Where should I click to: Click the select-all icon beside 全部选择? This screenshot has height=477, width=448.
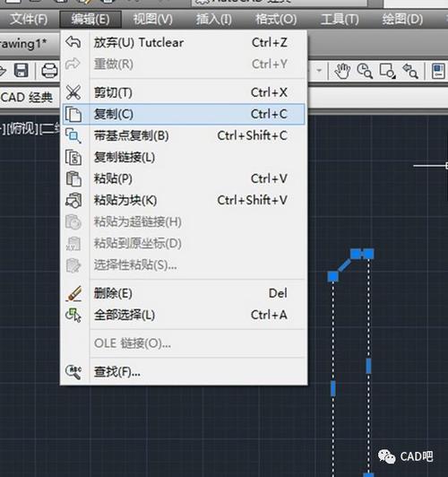point(73,316)
